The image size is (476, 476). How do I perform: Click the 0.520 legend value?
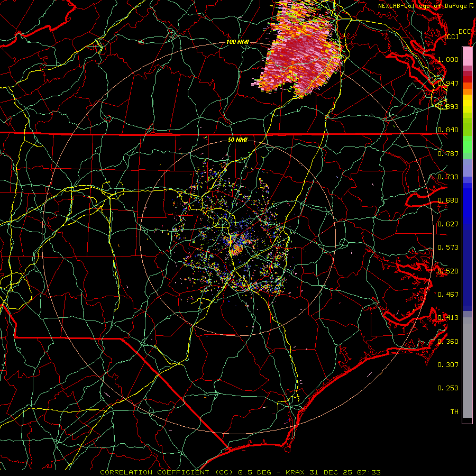click(448, 270)
